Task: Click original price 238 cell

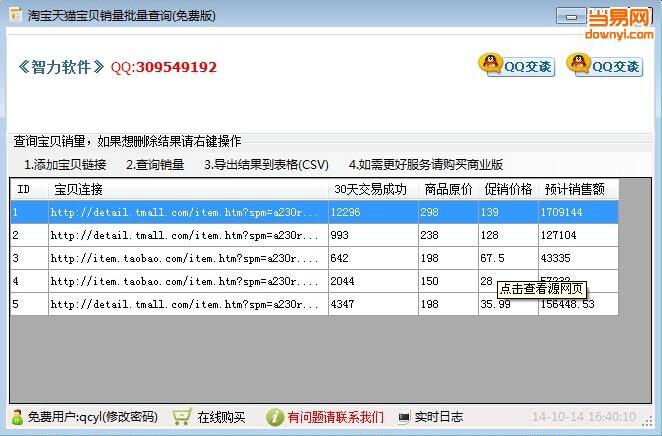Action: pos(448,235)
